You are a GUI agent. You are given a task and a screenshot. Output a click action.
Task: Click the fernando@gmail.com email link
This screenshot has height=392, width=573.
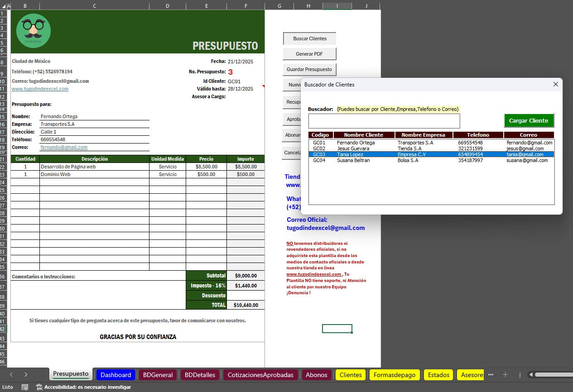64,147
